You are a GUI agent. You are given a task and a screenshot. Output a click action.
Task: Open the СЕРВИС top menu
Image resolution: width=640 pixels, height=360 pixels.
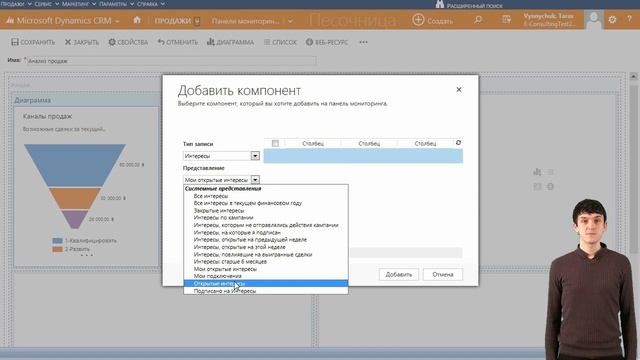[46, 4]
